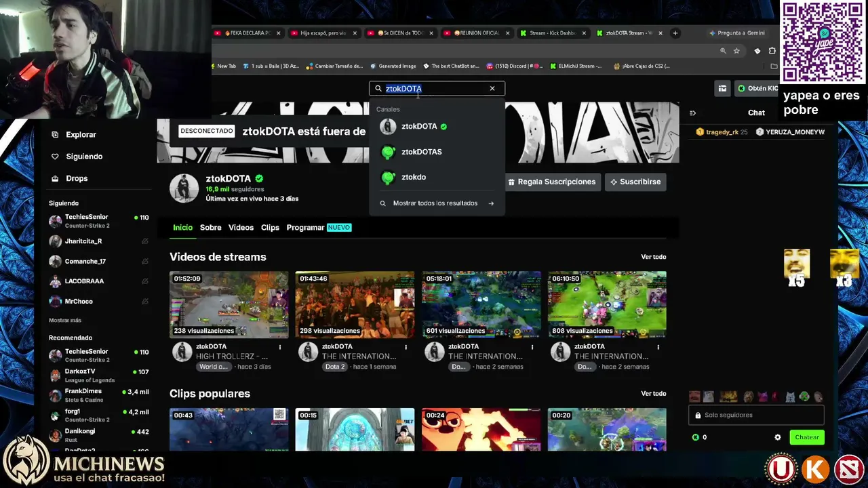Open a new browser tab
This screenshot has height=488, width=868.
pos(675,33)
